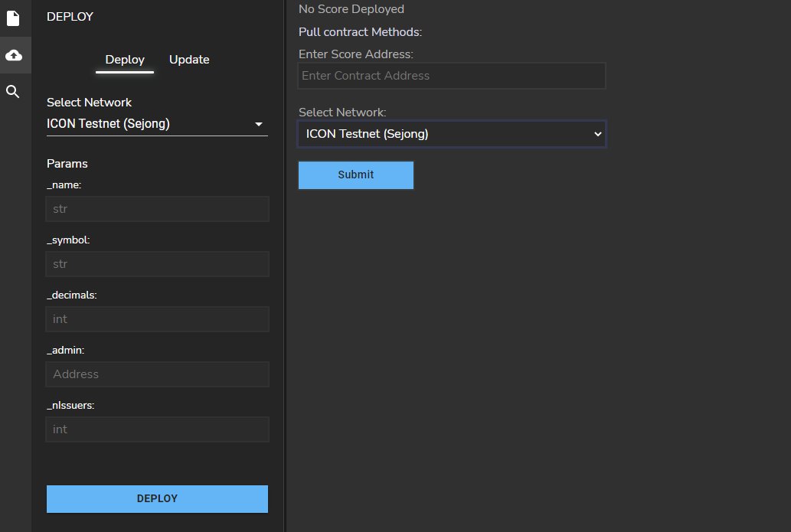Viewport: 791px width, 532px height.
Task: Click the blue DEPLOY button
Action: (157, 499)
